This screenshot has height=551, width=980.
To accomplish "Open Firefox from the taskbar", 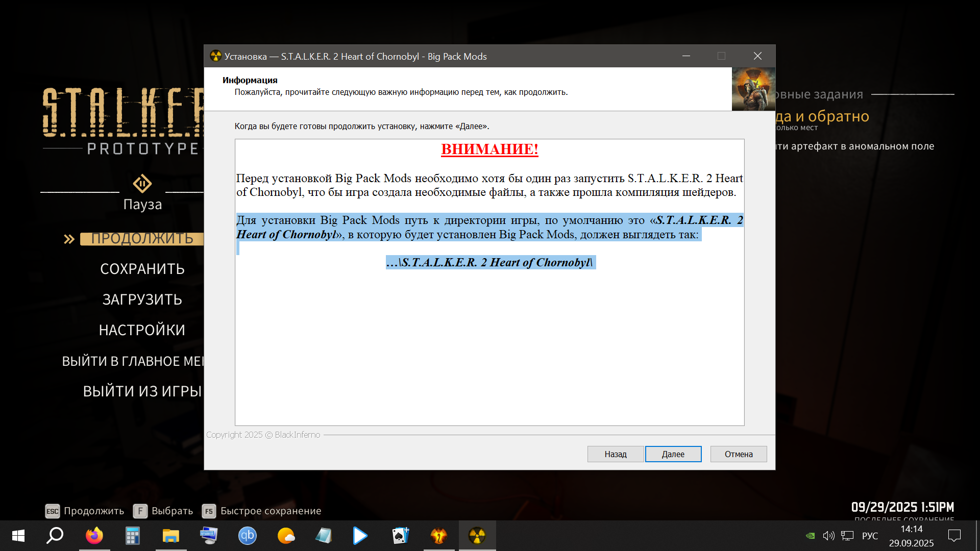I will tap(94, 536).
